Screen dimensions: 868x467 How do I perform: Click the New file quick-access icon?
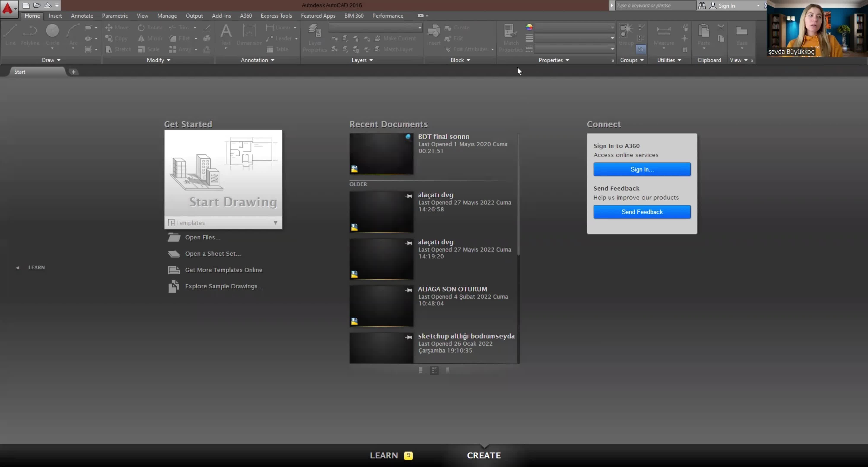click(26, 5)
